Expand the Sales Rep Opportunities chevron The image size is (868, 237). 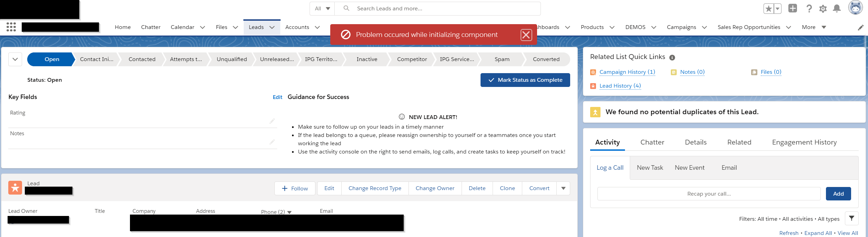[x=788, y=27]
